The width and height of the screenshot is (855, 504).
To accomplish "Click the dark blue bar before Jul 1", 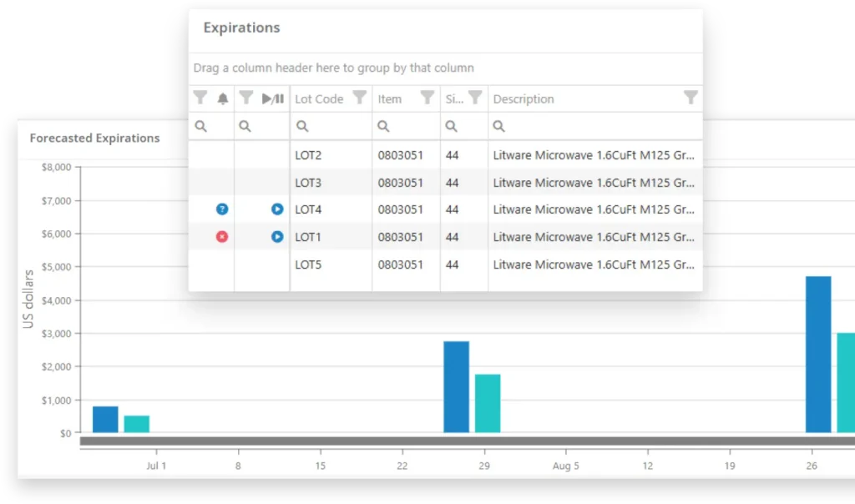I will (105, 420).
